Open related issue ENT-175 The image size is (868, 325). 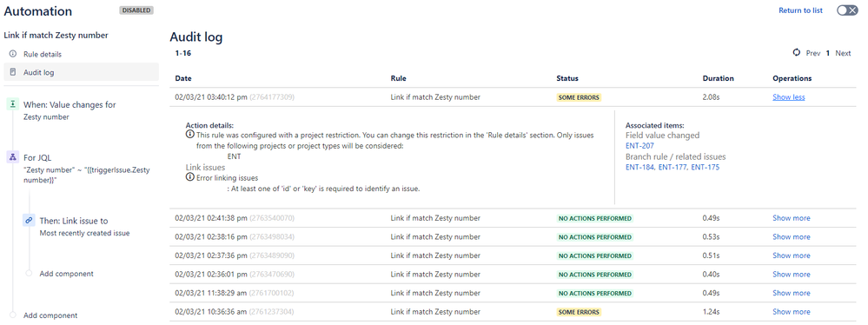click(706, 167)
